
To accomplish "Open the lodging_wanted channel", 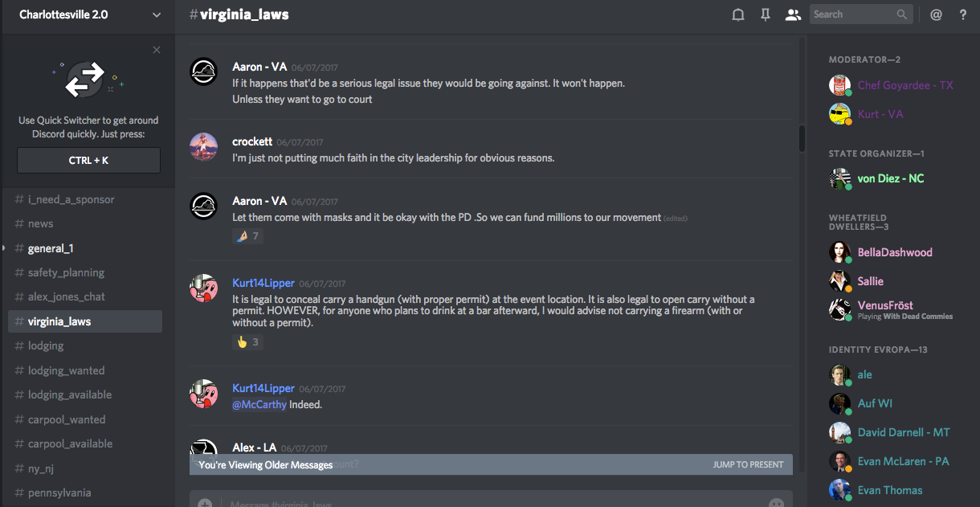I will [x=66, y=370].
